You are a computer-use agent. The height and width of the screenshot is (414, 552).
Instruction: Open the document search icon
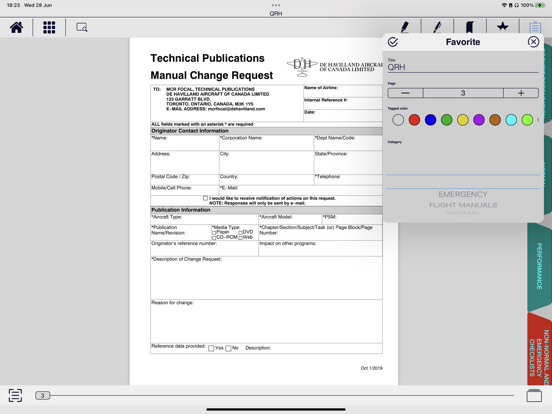(x=82, y=27)
